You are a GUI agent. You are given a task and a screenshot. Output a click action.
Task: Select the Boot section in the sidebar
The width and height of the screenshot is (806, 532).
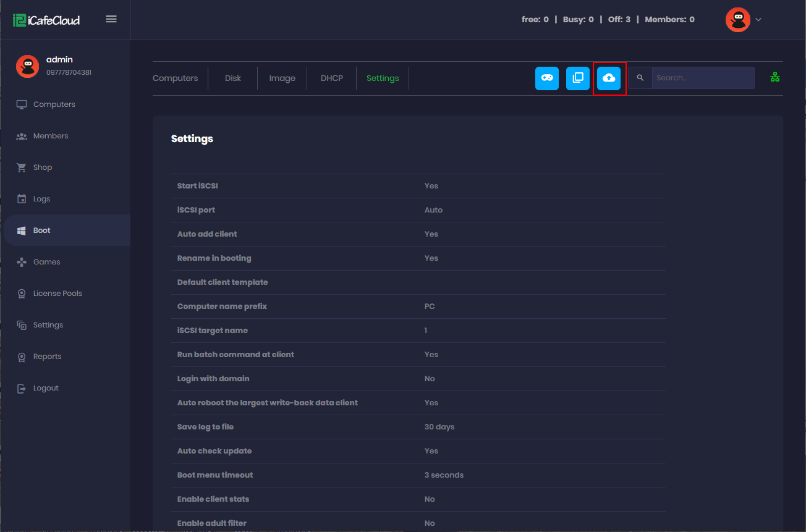(41, 230)
